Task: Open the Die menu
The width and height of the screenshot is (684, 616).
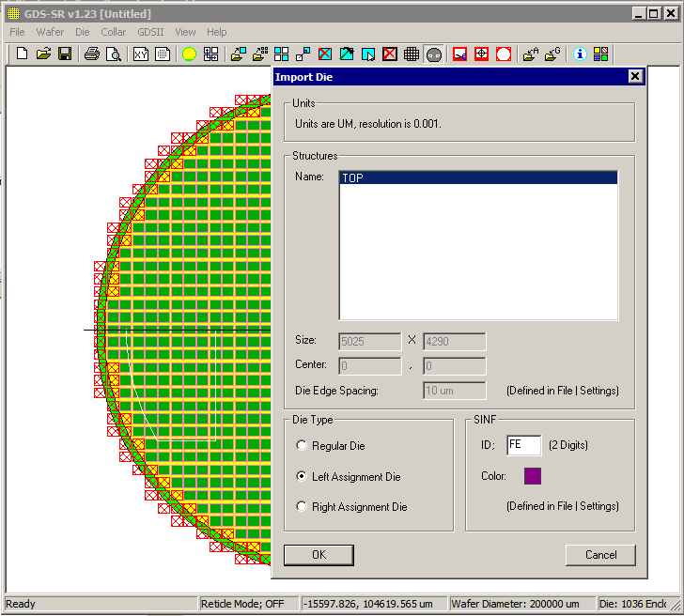Action: click(x=82, y=32)
